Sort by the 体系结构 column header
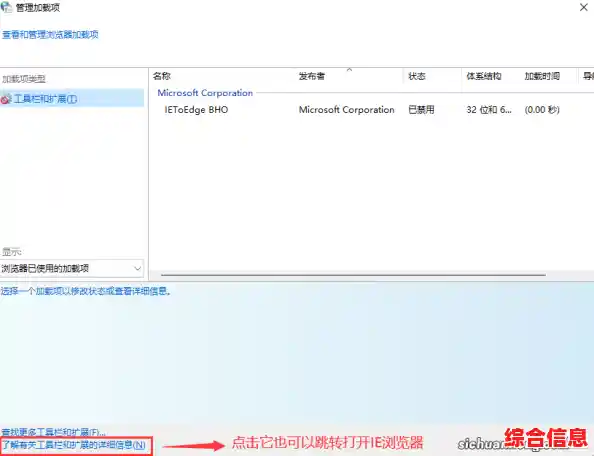 [x=484, y=76]
